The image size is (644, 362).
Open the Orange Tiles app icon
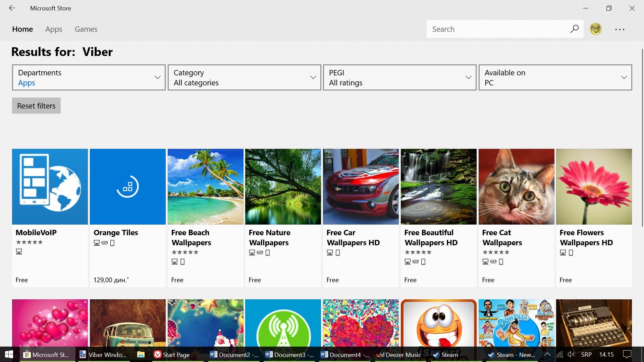(x=127, y=187)
